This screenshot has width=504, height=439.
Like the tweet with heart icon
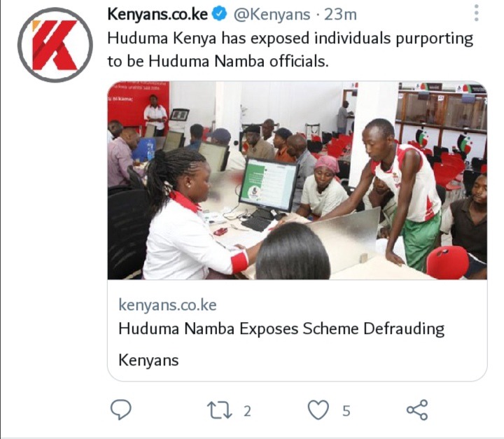(318, 410)
